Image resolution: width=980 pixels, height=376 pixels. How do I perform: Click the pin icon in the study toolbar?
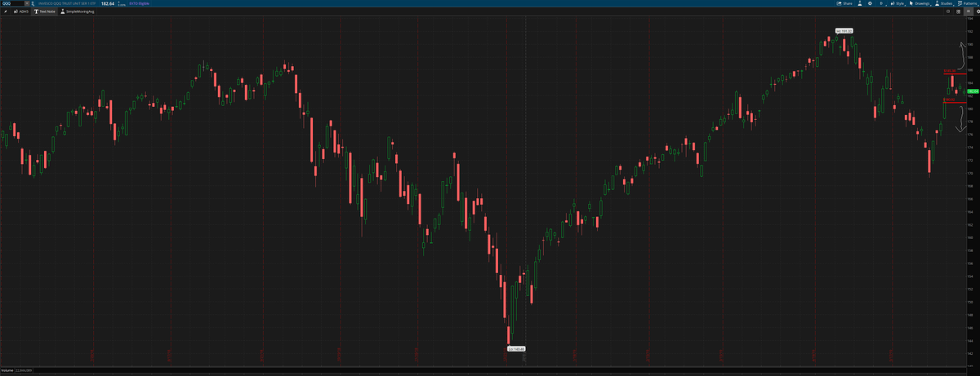[x=6, y=11]
